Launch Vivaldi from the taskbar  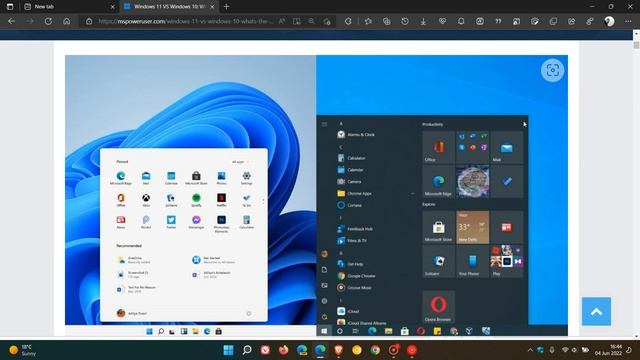[265, 350]
